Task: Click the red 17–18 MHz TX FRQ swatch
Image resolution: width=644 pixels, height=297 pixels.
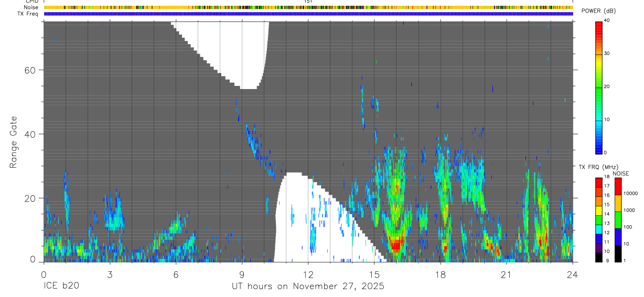Action: tap(598, 182)
